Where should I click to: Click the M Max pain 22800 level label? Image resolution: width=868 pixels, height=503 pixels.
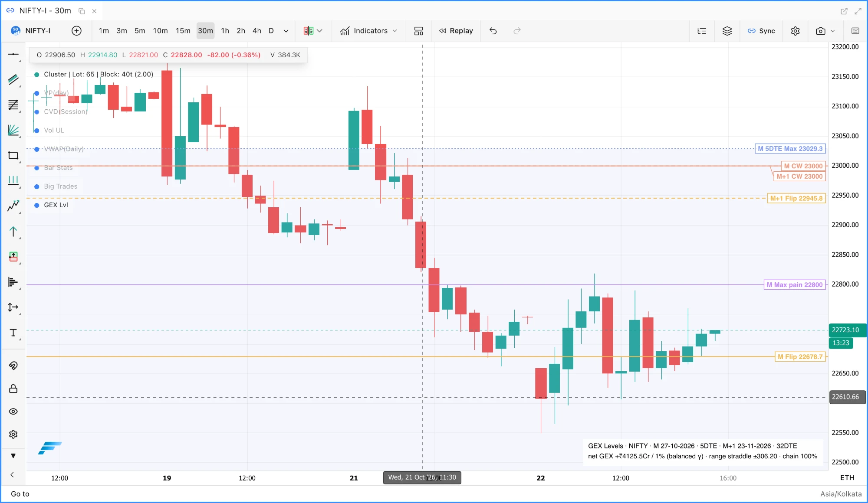[x=795, y=285]
